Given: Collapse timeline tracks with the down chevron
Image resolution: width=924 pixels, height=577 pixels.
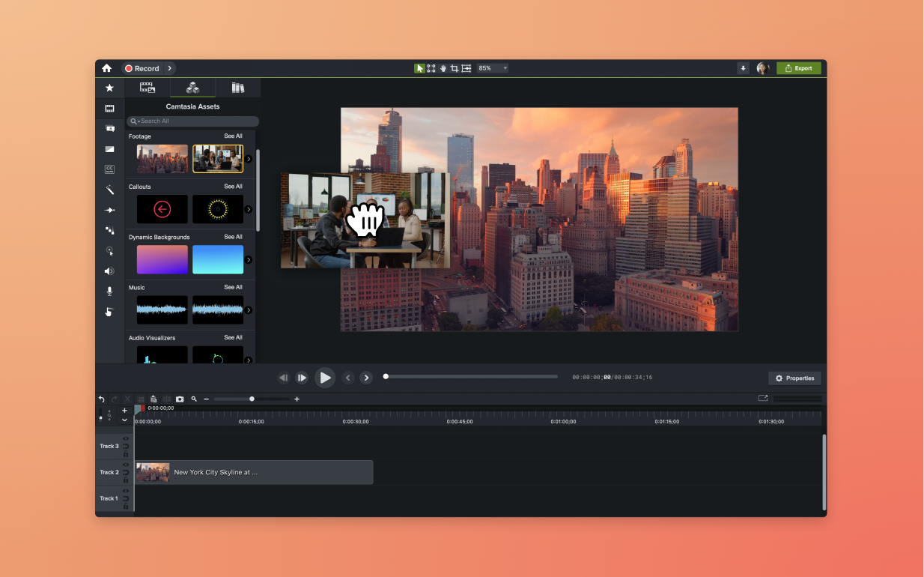Looking at the screenshot, I should [x=124, y=420].
